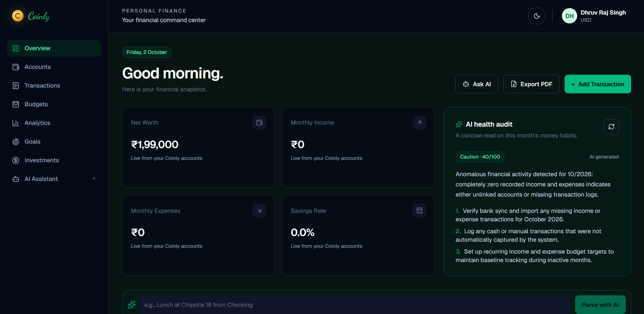Click recommendation 3 about recurring budget targets
Viewport: 644px width, 314px height.
535,256
